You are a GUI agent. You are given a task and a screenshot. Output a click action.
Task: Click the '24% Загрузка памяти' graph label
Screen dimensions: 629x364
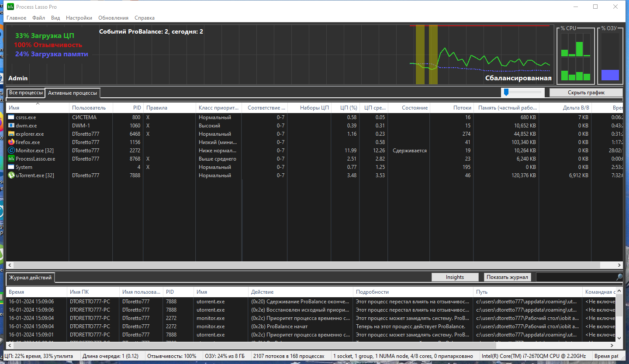52,54
